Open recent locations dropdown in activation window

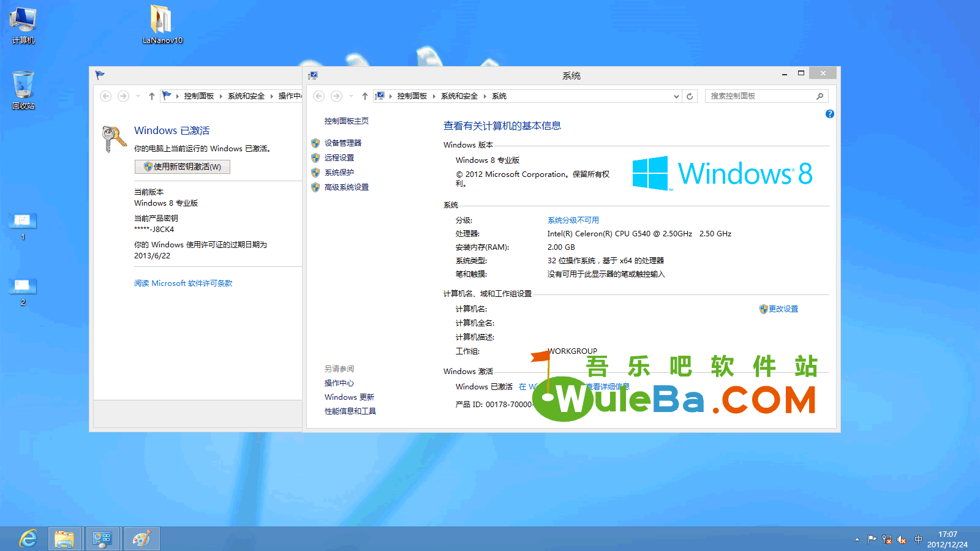pos(138,96)
